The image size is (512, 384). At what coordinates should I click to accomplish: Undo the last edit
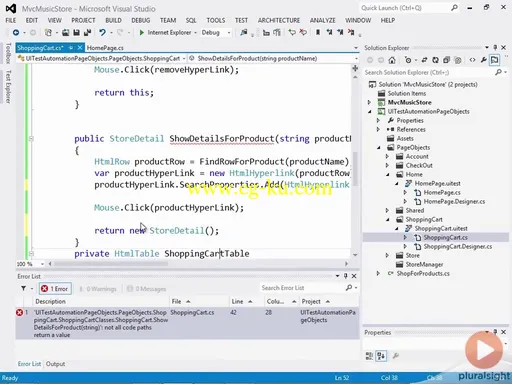pyautogui.click(x=102, y=32)
